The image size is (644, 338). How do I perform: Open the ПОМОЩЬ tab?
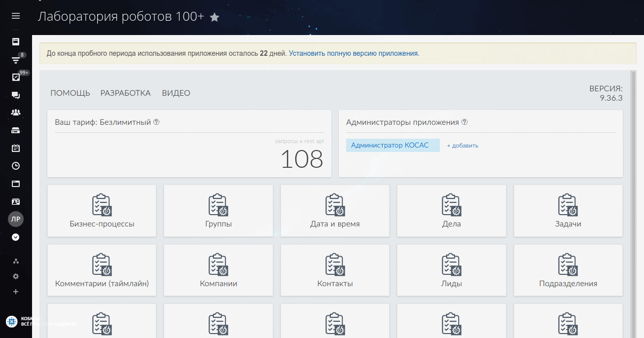[x=70, y=93]
